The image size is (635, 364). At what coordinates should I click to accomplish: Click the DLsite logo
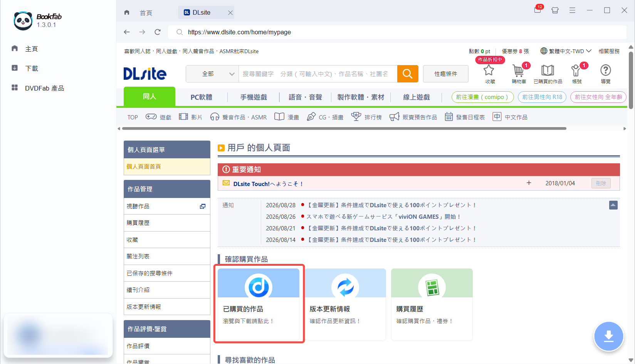pyautogui.click(x=145, y=73)
